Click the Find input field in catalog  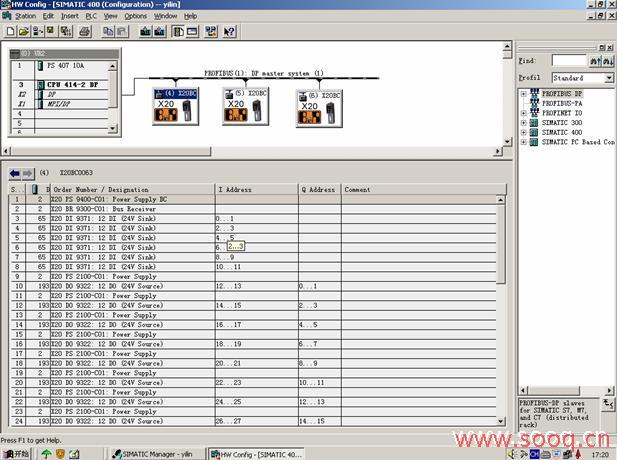(565, 61)
